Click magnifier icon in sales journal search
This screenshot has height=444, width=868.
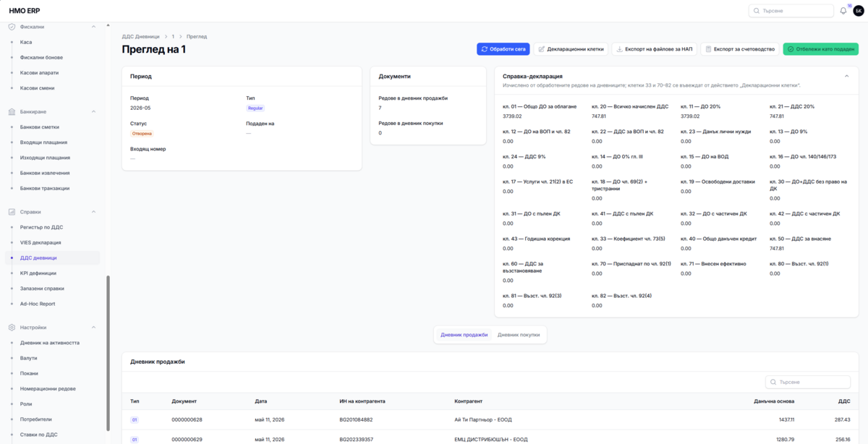click(773, 382)
